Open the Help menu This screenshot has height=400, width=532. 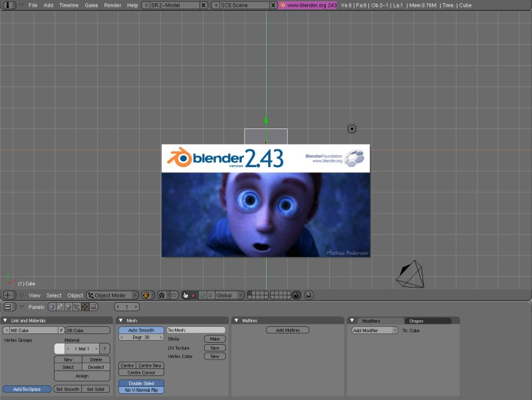[132, 5]
